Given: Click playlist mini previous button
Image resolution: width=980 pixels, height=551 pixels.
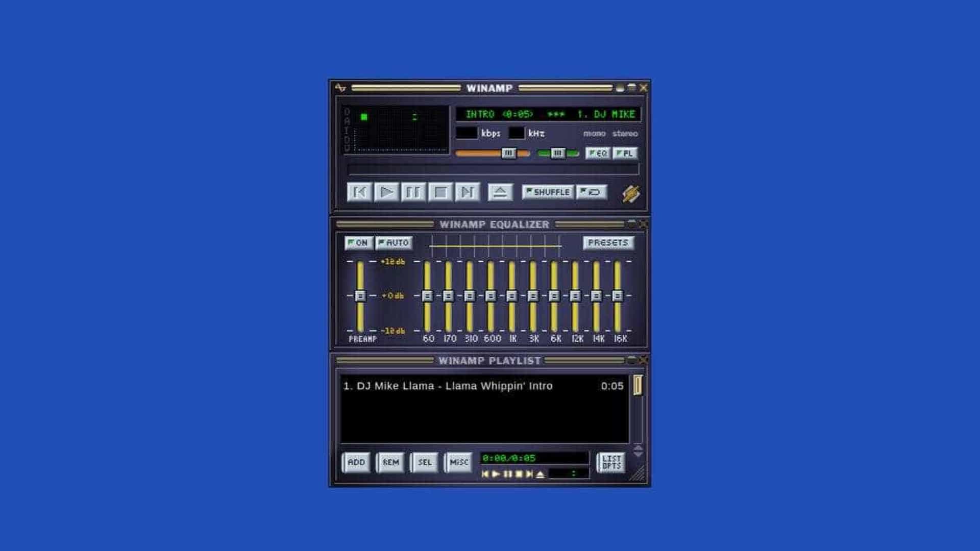Looking at the screenshot, I should coord(485,474).
